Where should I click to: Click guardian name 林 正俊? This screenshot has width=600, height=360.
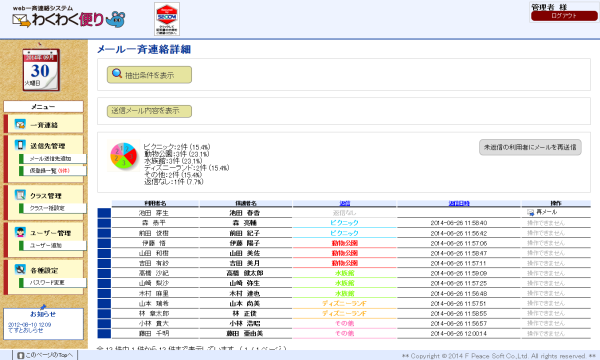(245, 313)
